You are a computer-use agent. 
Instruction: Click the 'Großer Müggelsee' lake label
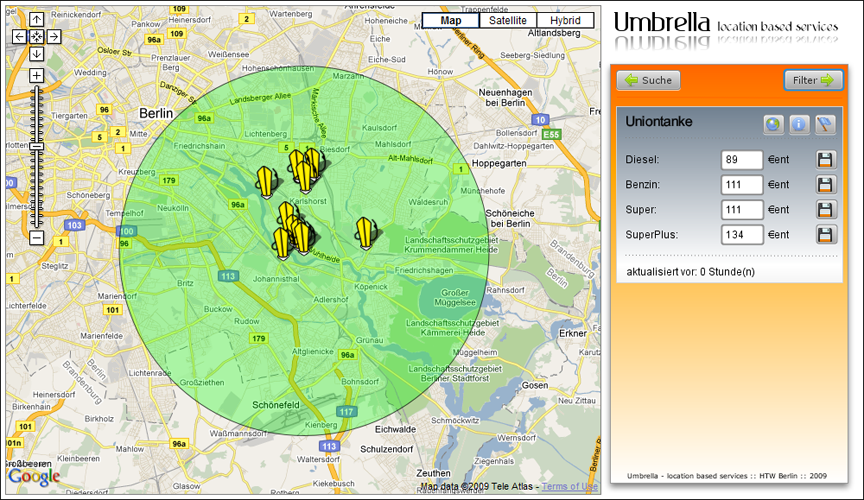[455, 298]
